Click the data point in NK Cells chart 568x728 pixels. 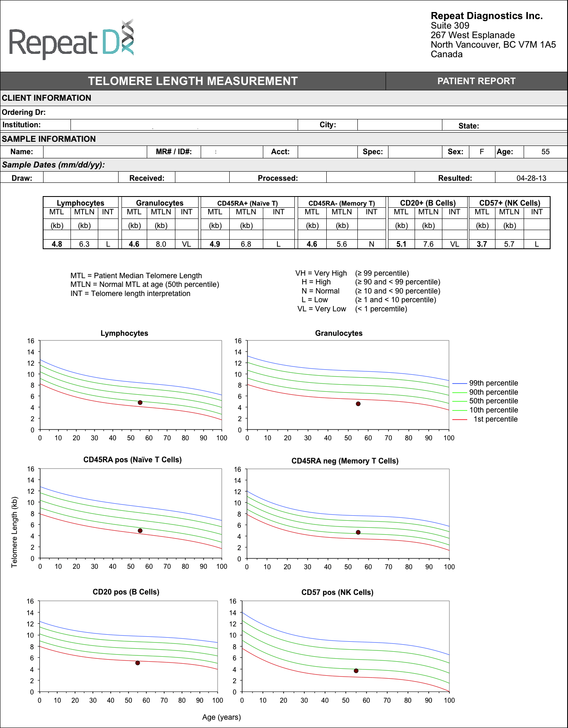click(x=356, y=671)
